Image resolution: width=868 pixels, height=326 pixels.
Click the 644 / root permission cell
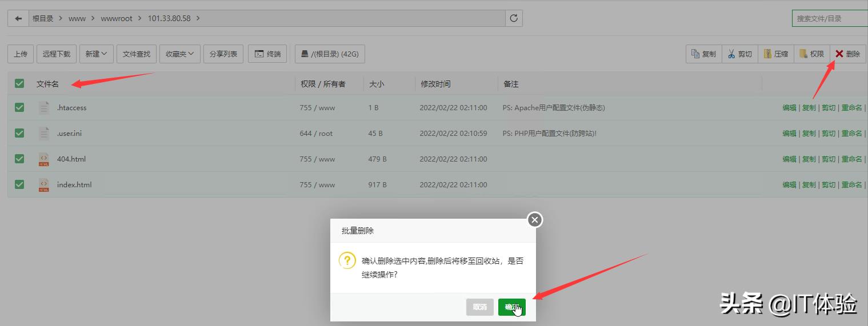click(316, 133)
